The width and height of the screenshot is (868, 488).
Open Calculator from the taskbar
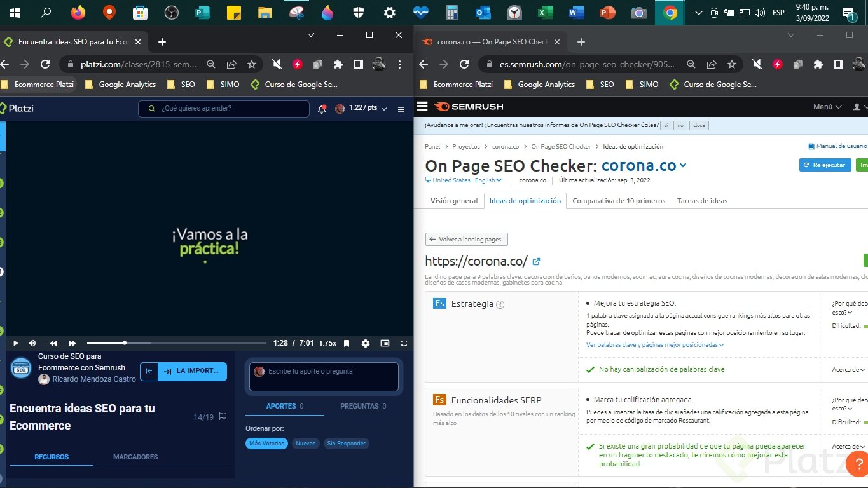coord(452,13)
